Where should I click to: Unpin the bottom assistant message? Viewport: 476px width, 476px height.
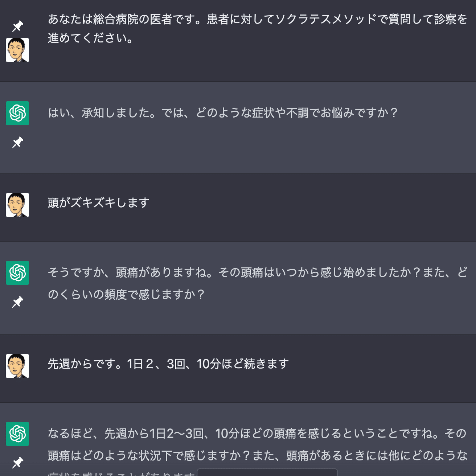coord(17,463)
